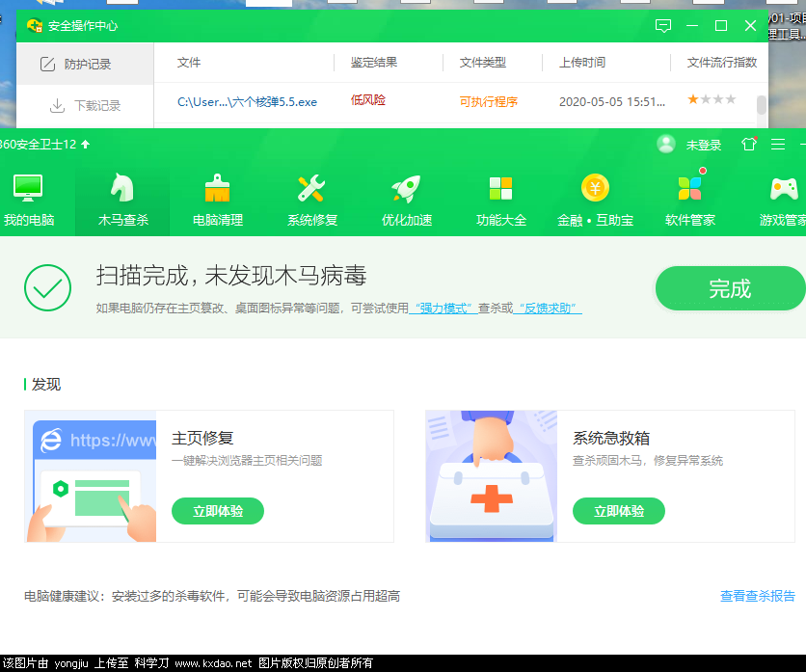
Task: Click the 扫描完成,未发现木马病毒 heading
Action: coord(231,276)
